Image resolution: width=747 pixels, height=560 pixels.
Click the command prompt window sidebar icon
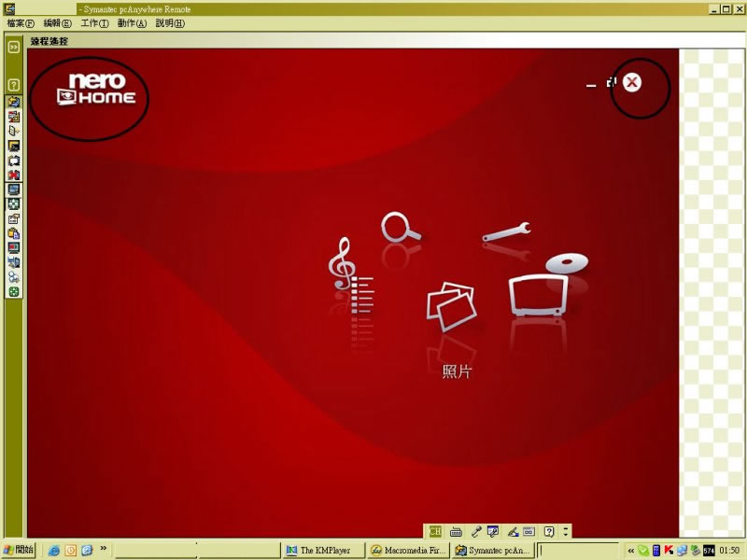14,146
